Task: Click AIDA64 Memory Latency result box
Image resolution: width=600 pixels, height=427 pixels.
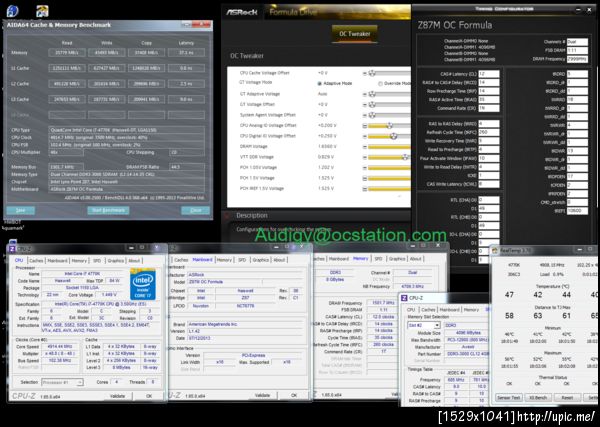Action: tap(186, 53)
